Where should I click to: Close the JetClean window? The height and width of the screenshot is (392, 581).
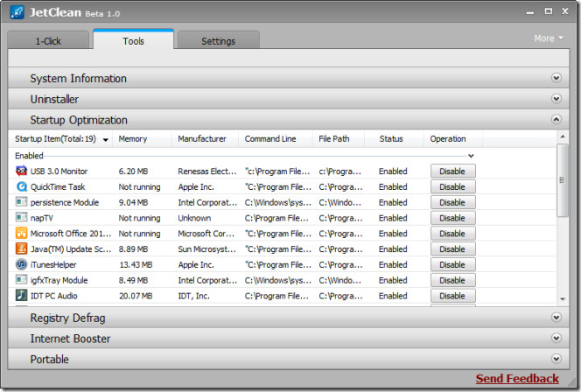tap(565, 11)
